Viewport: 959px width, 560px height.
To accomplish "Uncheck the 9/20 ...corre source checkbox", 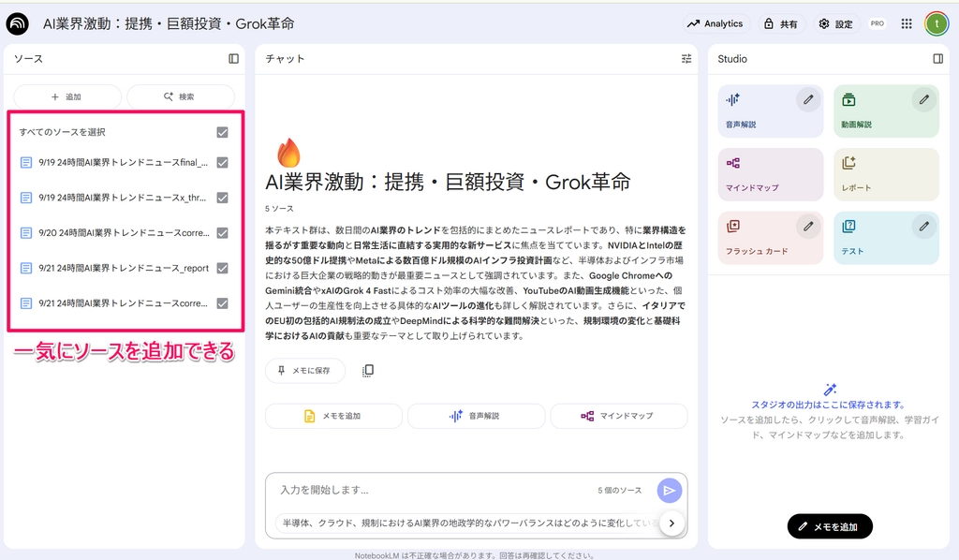I will tap(223, 233).
